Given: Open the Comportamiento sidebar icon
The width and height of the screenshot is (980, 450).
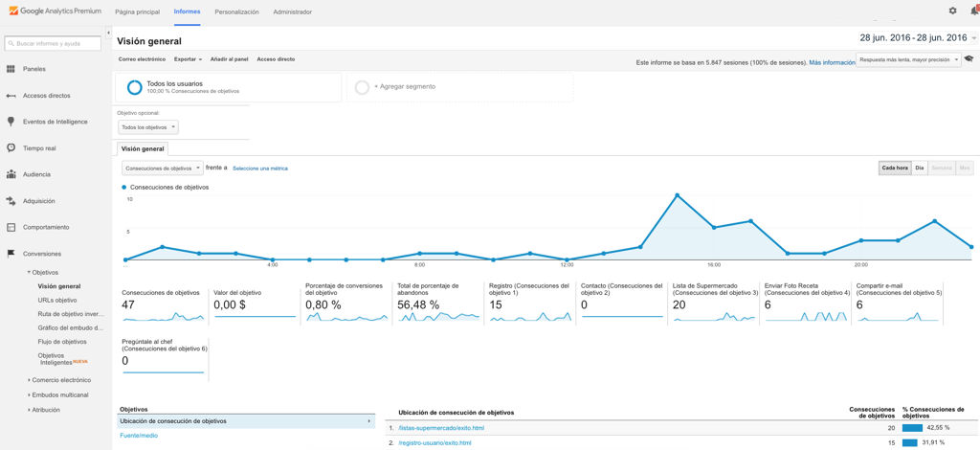Looking at the screenshot, I should 11,227.
